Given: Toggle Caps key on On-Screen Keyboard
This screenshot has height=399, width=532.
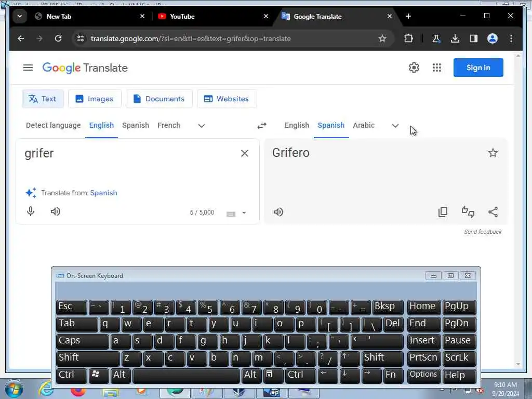Looking at the screenshot, I should click(82, 341).
